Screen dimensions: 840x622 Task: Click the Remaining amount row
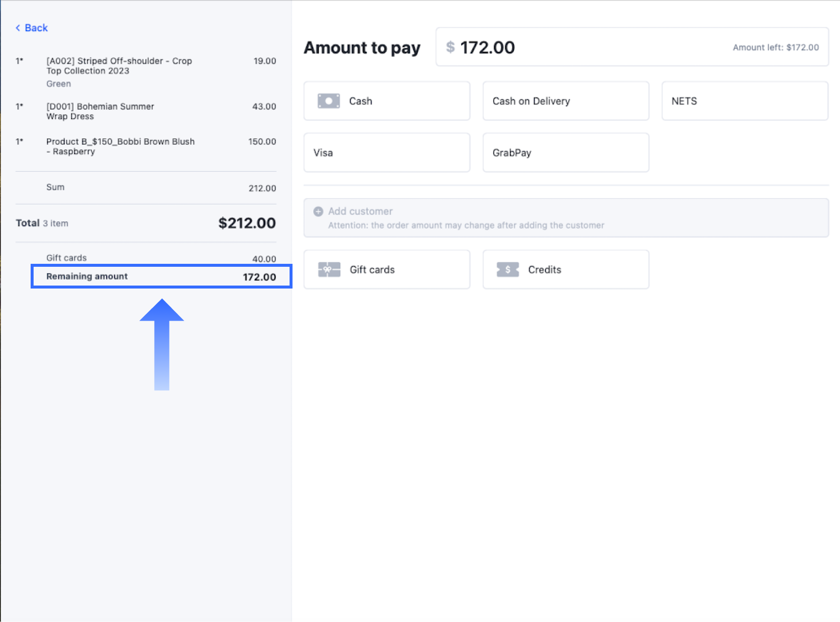(x=161, y=277)
